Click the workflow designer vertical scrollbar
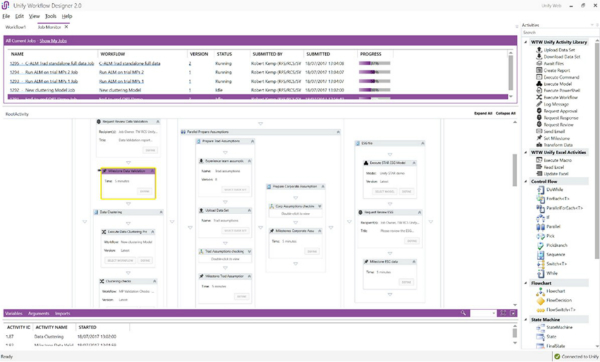The width and height of the screenshot is (600, 362). point(515,170)
